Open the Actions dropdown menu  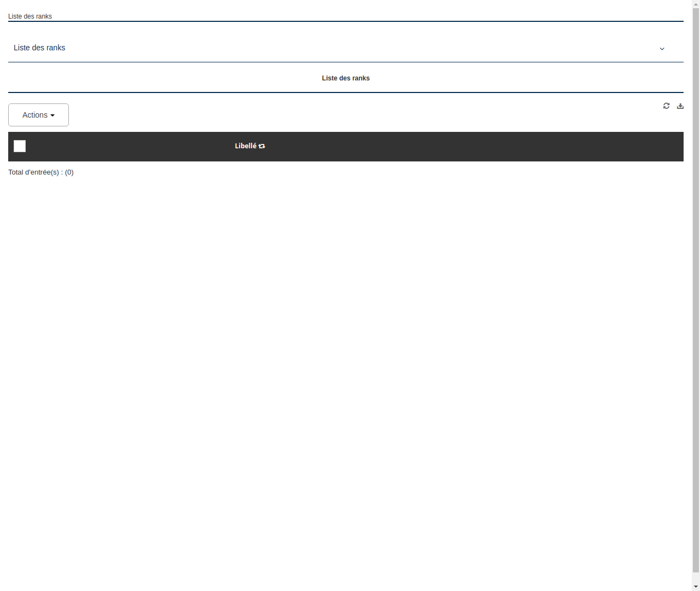click(38, 115)
